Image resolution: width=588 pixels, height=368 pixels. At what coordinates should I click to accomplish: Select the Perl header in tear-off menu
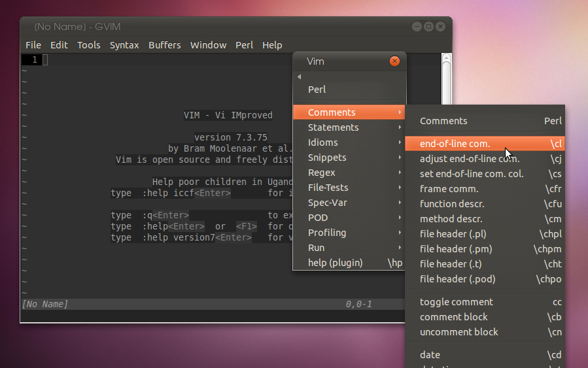pos(349,90)
